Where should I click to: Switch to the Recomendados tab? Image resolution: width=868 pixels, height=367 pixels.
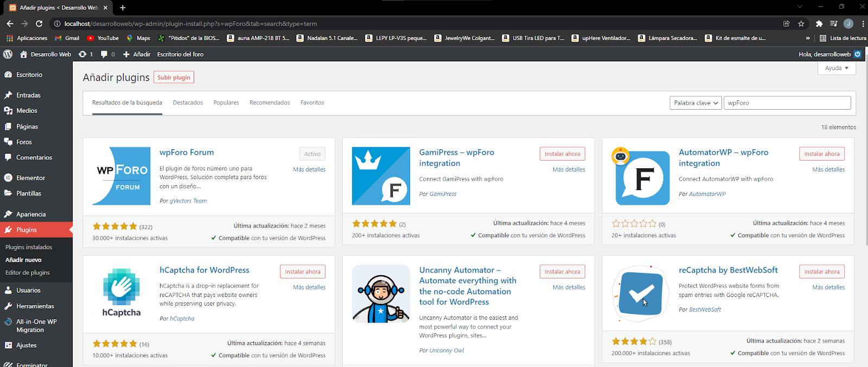pyautogui.click(x=270, y=103)
